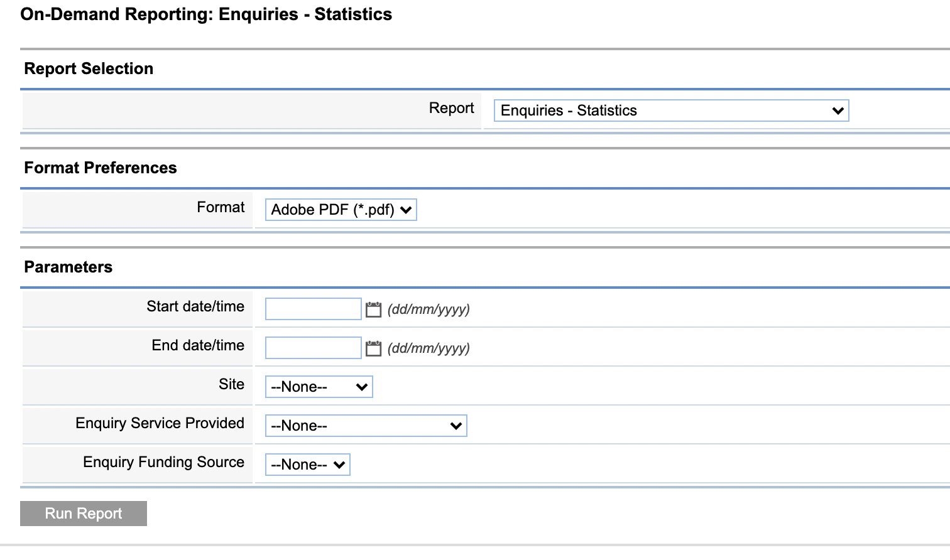Click the Report label
Screen dimensions: 950x560
tap(451, 108)
